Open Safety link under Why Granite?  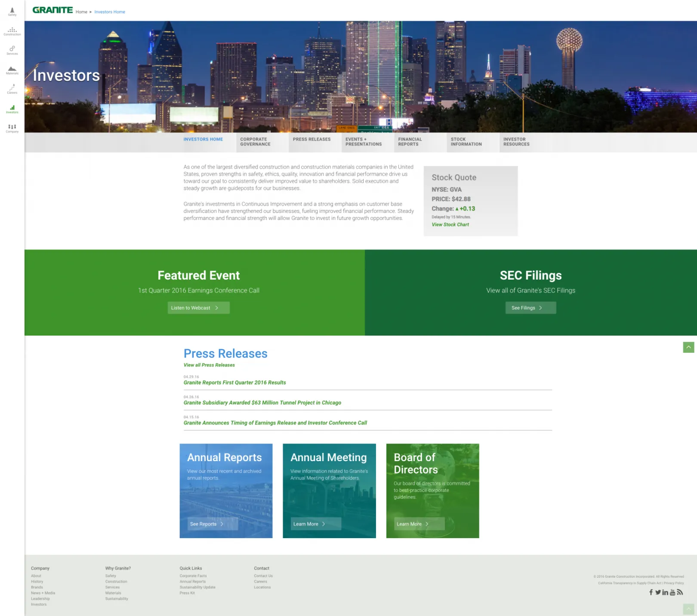111,576
